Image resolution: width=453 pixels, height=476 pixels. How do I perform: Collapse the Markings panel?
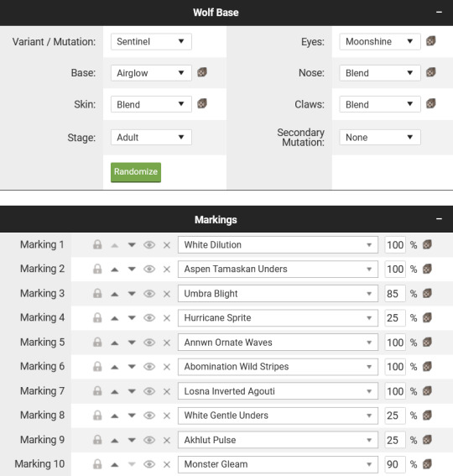coord(439,219)
